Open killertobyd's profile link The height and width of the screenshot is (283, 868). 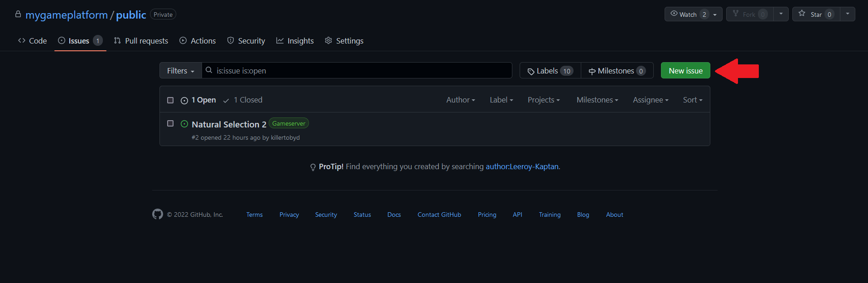[285, 137]
